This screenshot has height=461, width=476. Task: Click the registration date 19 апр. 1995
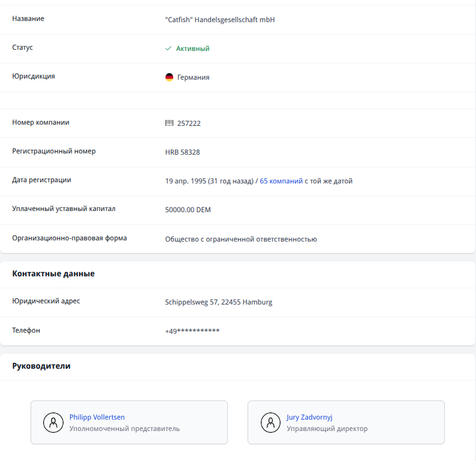click(185, 180)
